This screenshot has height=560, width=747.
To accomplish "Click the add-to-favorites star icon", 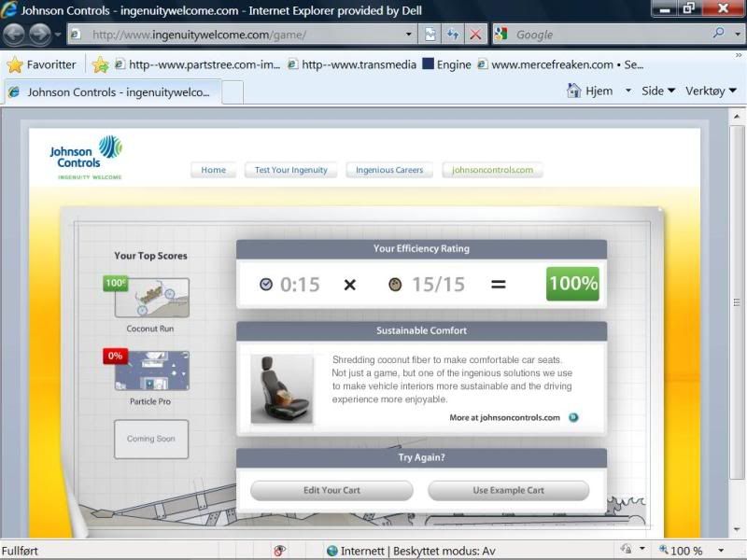I will click(101, 64).
